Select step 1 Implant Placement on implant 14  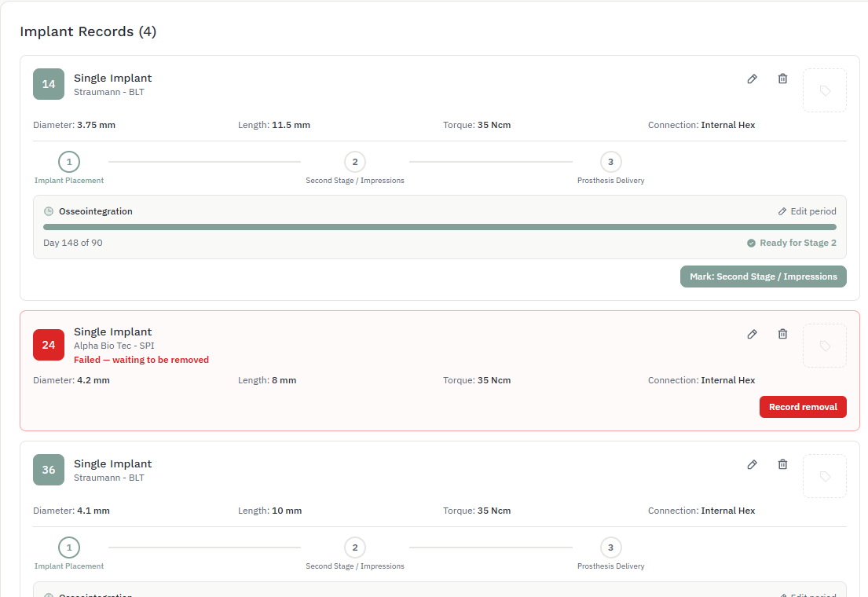[x=69, y=163]
